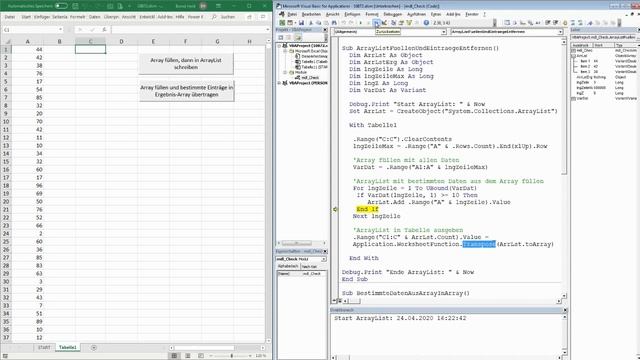Screen dimensions: 640x360
Task: Open the Properties window object dropdown
Action: click(x=323, y=259)
